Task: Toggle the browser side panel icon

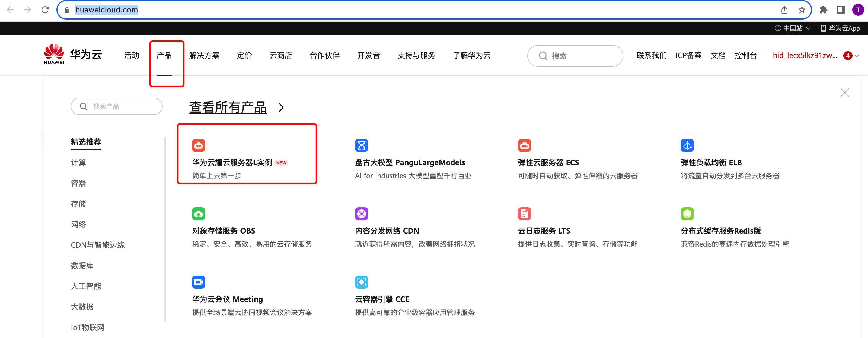Action: [841, 10]
